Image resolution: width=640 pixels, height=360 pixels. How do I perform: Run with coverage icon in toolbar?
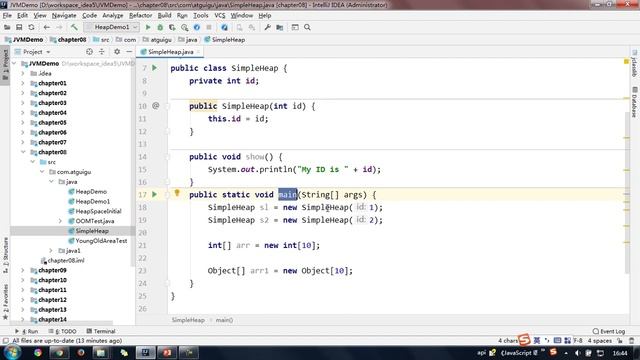172,27
